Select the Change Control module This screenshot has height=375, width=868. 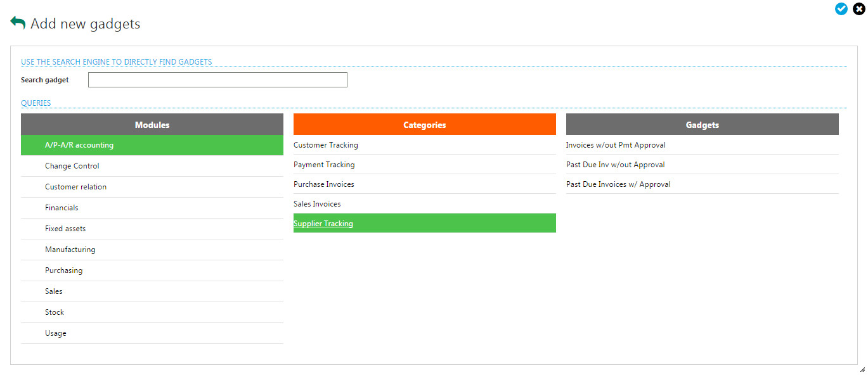tap(72, 166)
